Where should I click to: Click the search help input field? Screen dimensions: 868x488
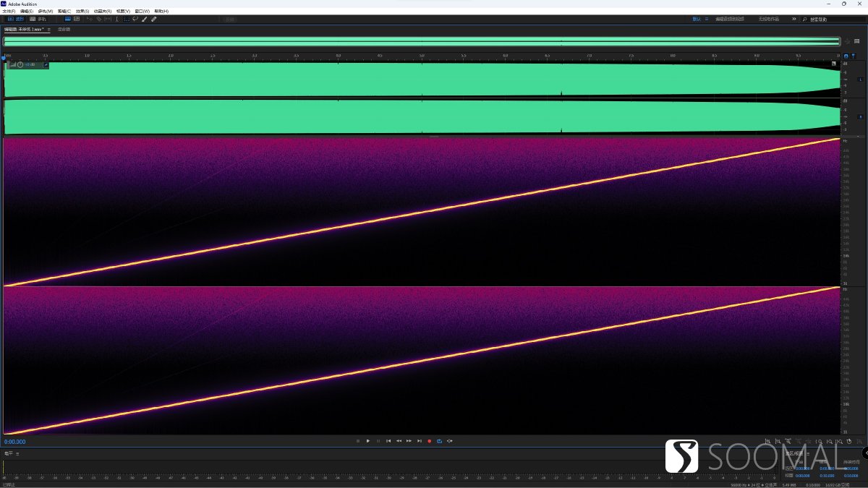[x=834, y=20]
